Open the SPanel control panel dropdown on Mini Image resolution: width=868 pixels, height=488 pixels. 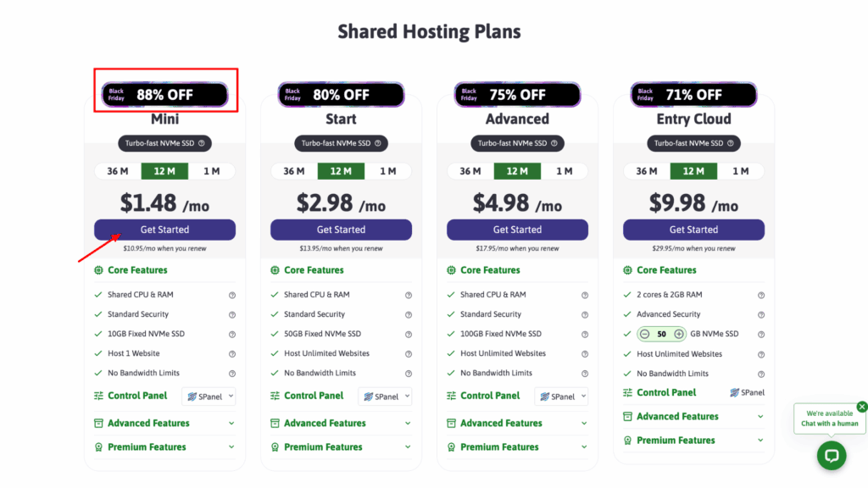tap(209, 396)
